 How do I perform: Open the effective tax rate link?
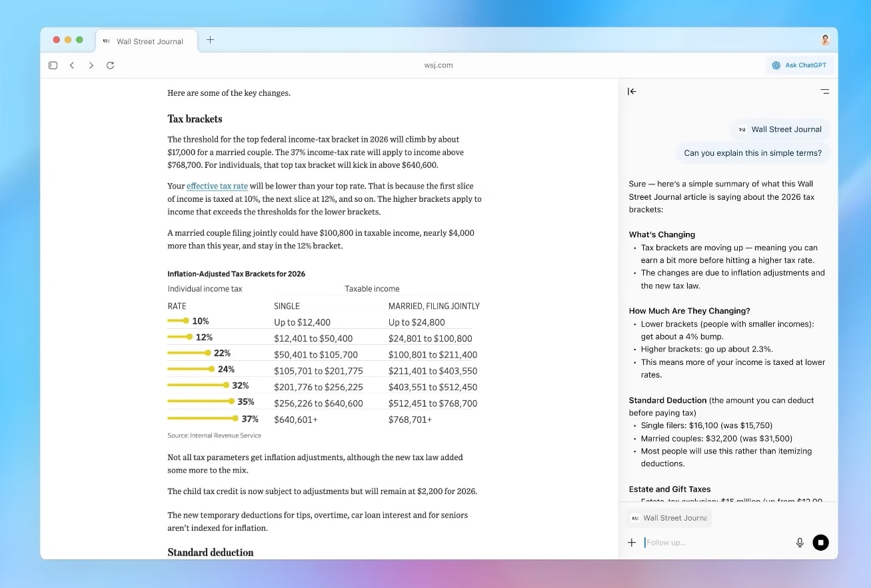(217, 186)
